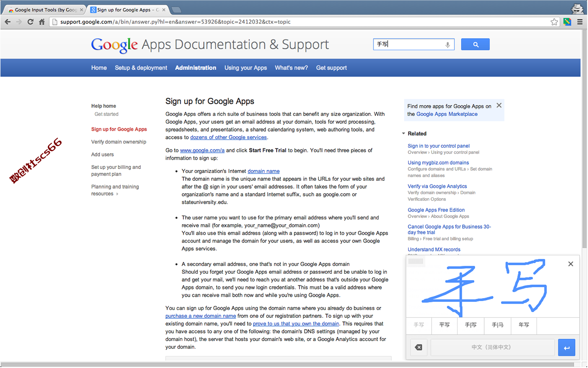Click the browser back arrow
The width and height of the screenshot is (588, 368).
tap(7, 22)
